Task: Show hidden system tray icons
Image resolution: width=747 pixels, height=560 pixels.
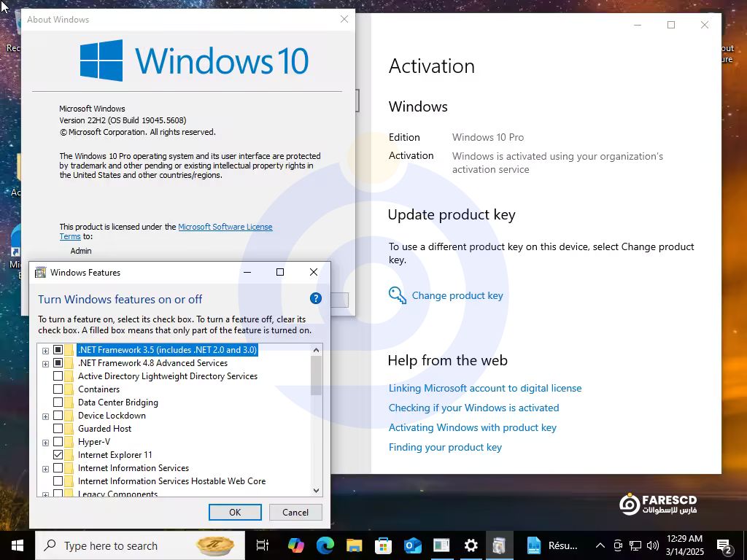Action: (600, 545)
